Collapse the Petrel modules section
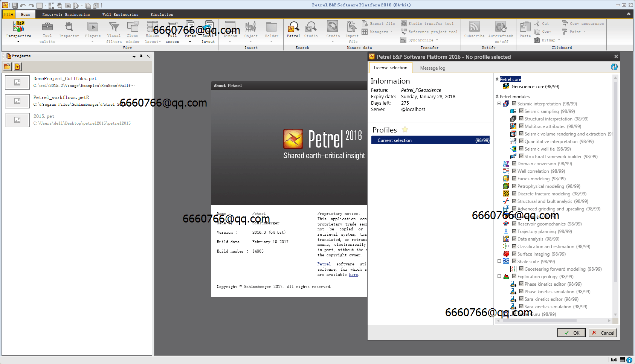The image size is (635, 364). (497, 96)
